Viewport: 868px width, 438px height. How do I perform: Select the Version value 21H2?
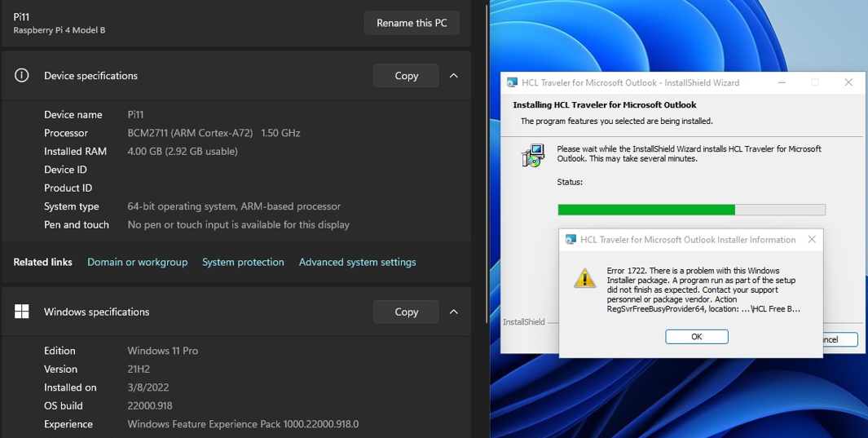click(x=139, y=369)
